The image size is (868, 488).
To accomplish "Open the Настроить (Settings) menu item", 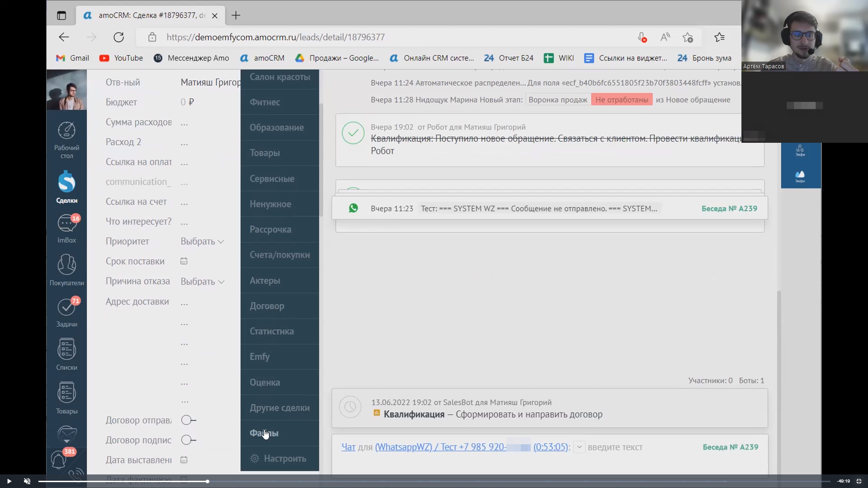I will tap(284, 458).
